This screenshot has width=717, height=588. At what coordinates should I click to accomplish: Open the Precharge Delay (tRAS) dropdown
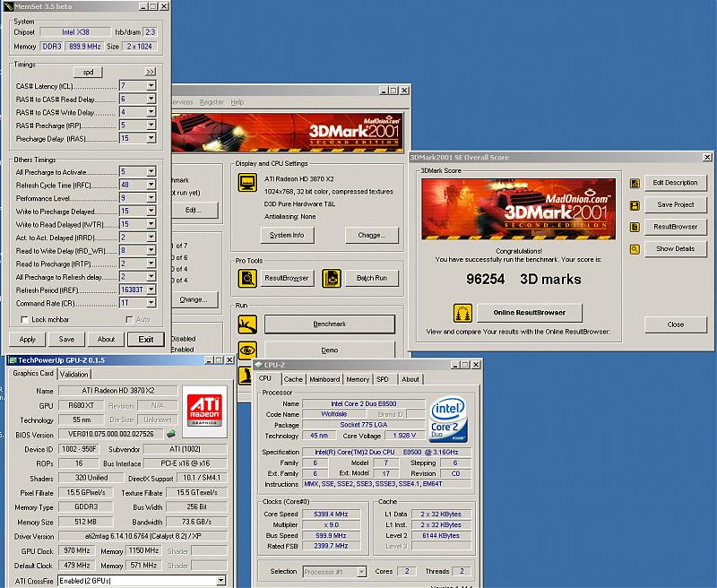point(151,138)
